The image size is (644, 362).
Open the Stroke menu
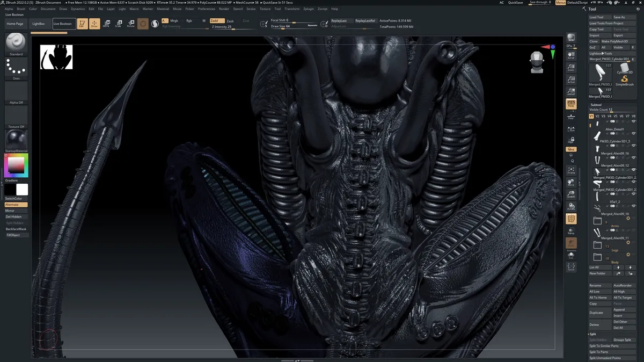(x=251, y=9)
